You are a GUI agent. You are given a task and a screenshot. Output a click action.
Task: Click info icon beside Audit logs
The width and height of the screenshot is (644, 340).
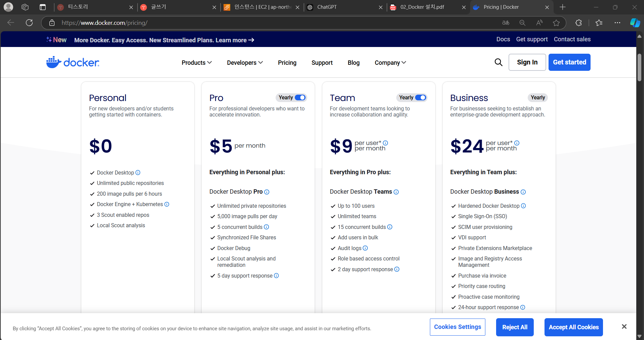click(365, 248)
